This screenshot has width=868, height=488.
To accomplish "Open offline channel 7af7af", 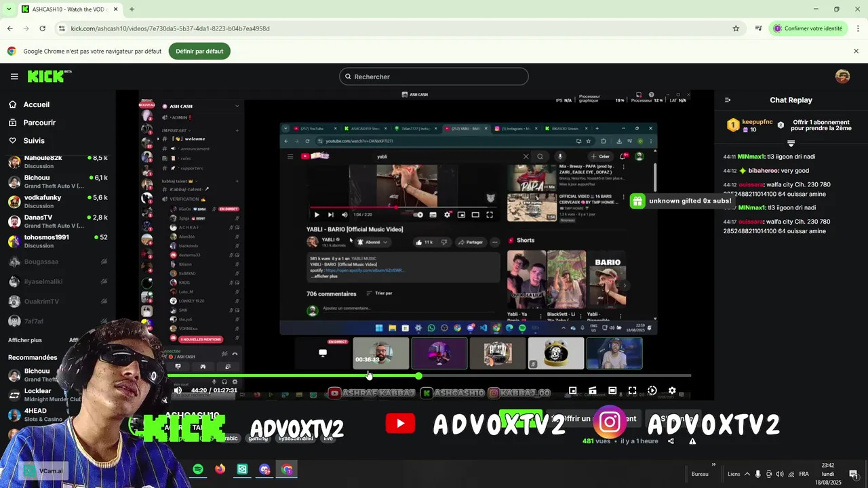I will (x=58, y=321).
